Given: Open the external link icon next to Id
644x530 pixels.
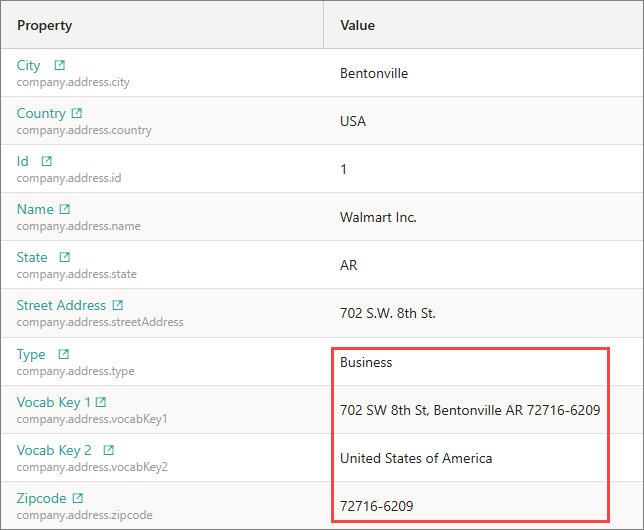Looking at the screenshot, I should coord(46,161).
